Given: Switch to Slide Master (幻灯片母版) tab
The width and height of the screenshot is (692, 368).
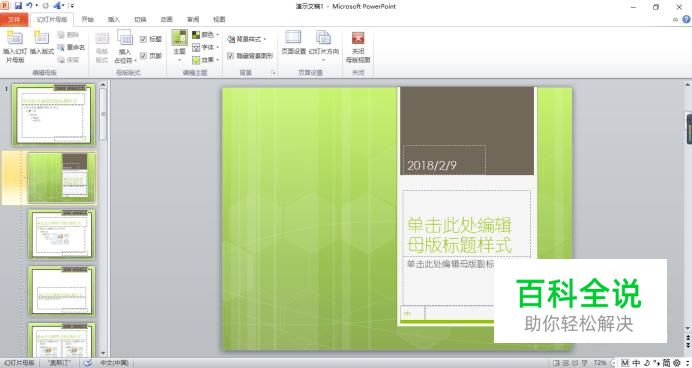Looking at the screenshot, I should (x=52, y=19).
